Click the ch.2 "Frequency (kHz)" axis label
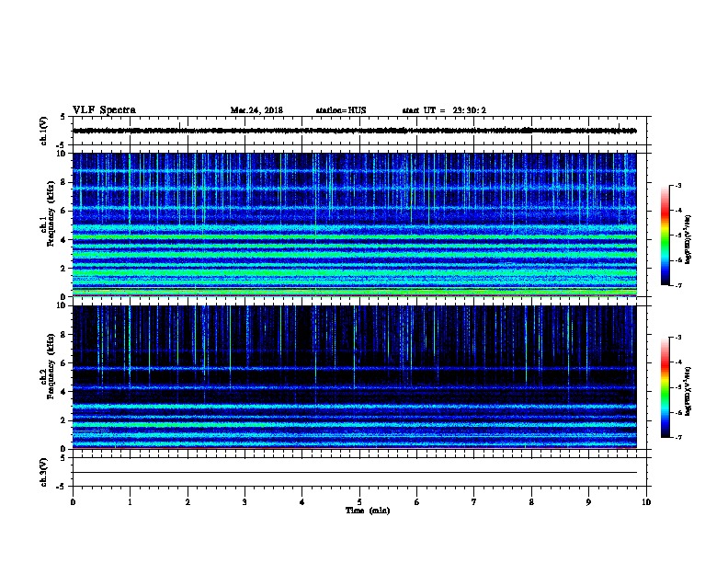Screen dimensions: 728x563 [x=51, y=366]
